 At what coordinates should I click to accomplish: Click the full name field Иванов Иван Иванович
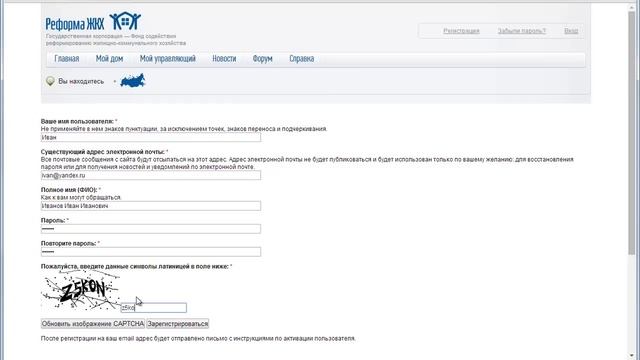[151, 206]
